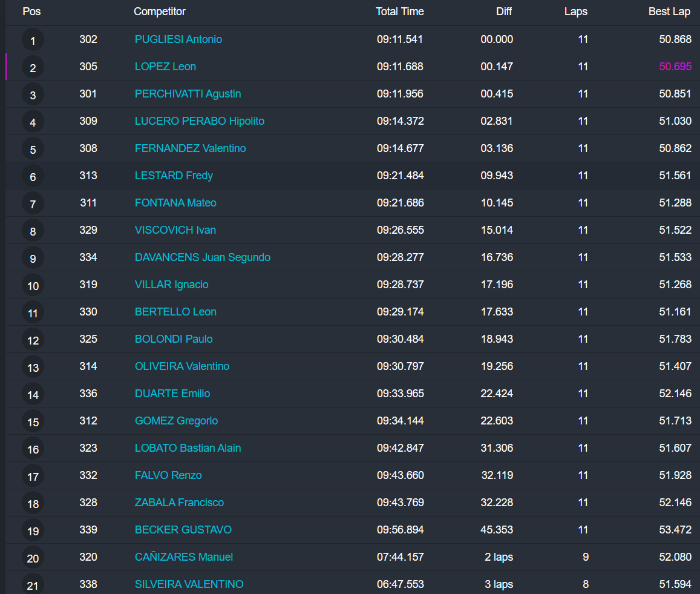This screenshot has width=700, height=594.
Task: Click the Total Time column header
Action: tap(399, 12)
